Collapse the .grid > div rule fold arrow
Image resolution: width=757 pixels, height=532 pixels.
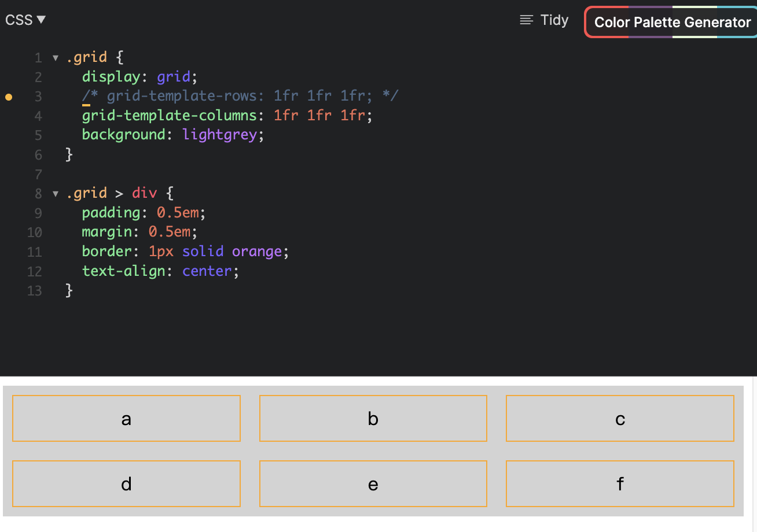pyautogui.click(x=56, y=193)
